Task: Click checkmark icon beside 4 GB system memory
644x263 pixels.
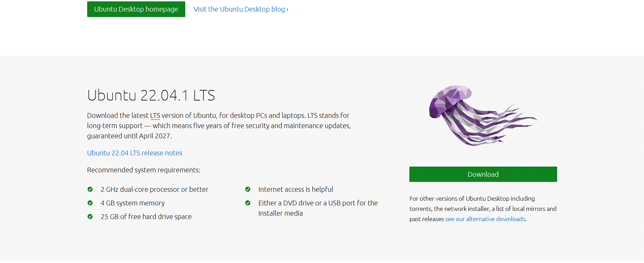Action: (90, 203)
